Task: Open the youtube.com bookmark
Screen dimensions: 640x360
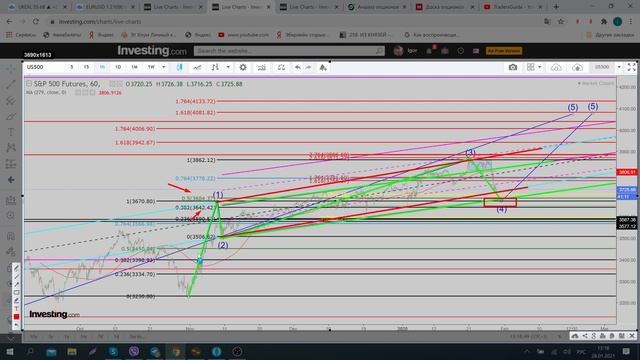Action: (243, 35)
